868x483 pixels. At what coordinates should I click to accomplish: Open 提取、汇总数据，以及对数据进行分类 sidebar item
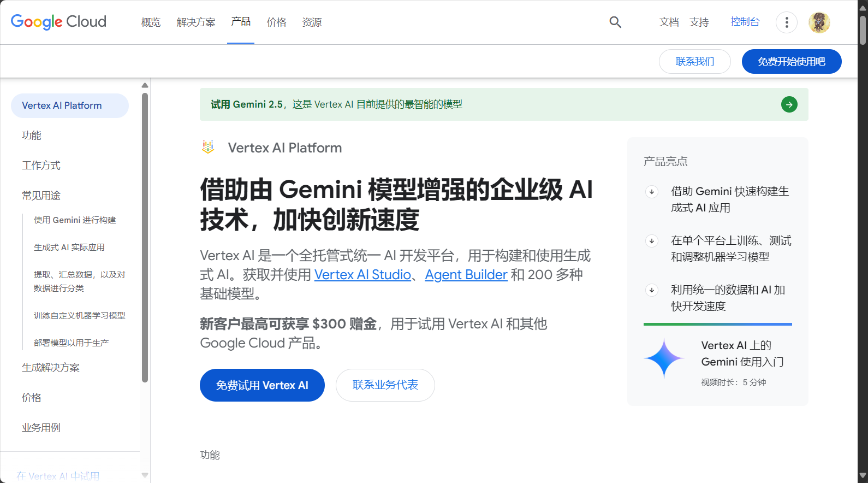point(80,281)
